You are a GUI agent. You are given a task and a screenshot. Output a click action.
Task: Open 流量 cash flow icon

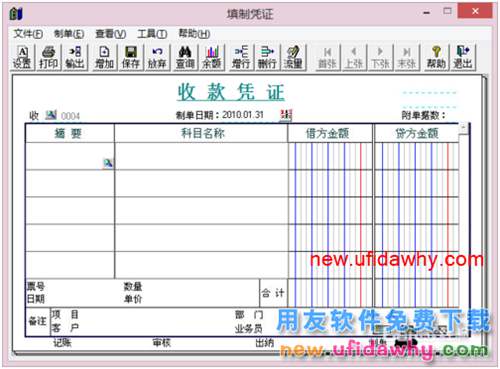point(293,57)
